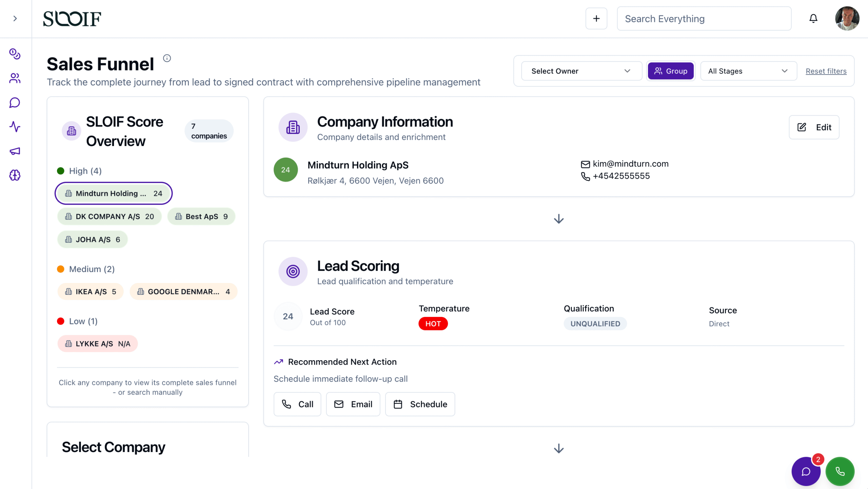Open the megaphone campaigns icon in sidebar
The width and height of the screenshot is (868, 489).
click(x=15, y=151)
